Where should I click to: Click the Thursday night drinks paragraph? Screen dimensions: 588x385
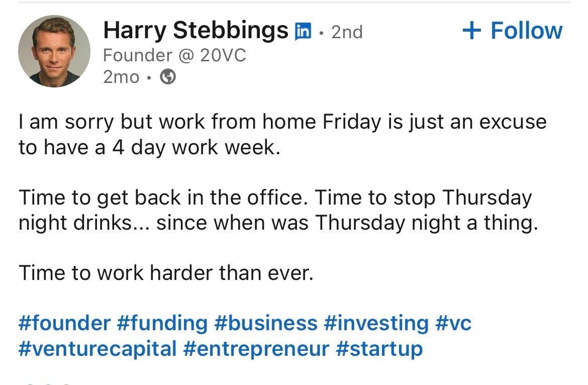pos(278,210)
